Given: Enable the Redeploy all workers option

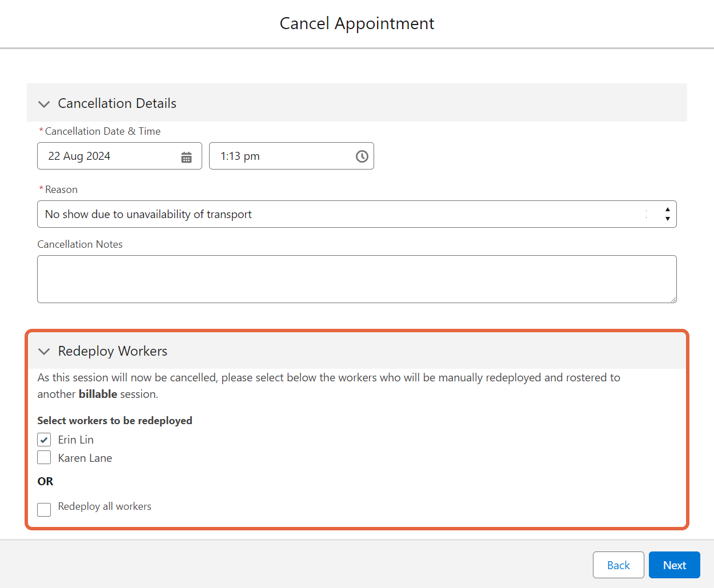Looking at the screenshot, I should 44,509.
